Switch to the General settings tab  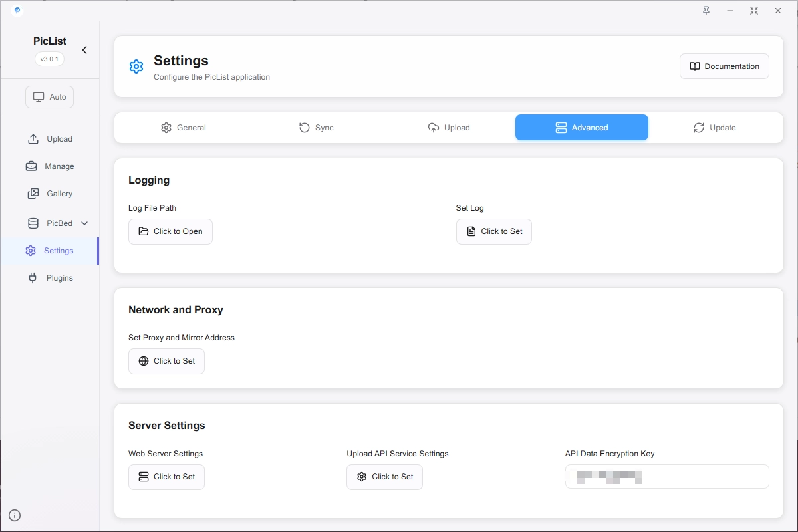click(x=183, y=128)
